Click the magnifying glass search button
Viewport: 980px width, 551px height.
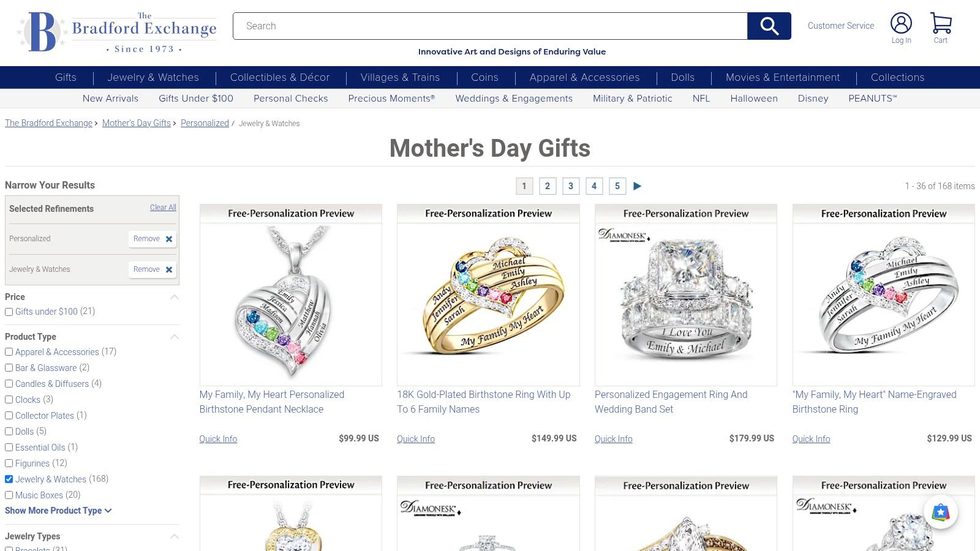(769, 26)
